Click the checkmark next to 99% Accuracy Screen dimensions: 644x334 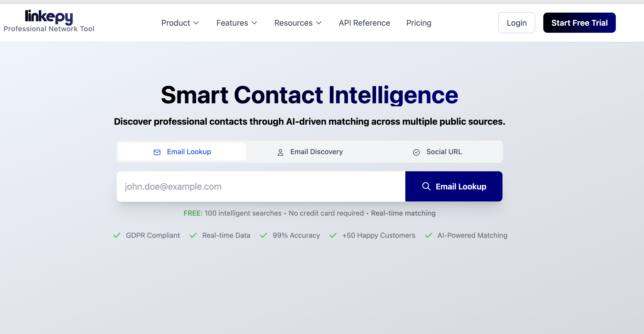pos(264,235)
